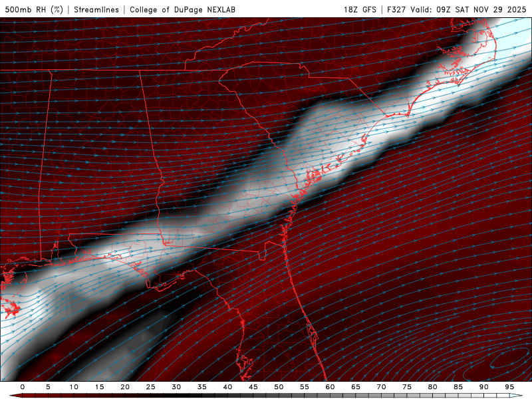Click the '30' label on the color scale
The width and height of the screenshot is (532, 399).
click(x=176, y=387)
